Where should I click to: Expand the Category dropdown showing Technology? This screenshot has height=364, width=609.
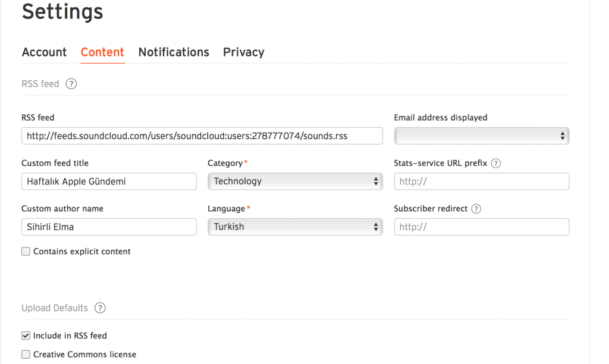[x=295, y=181]
